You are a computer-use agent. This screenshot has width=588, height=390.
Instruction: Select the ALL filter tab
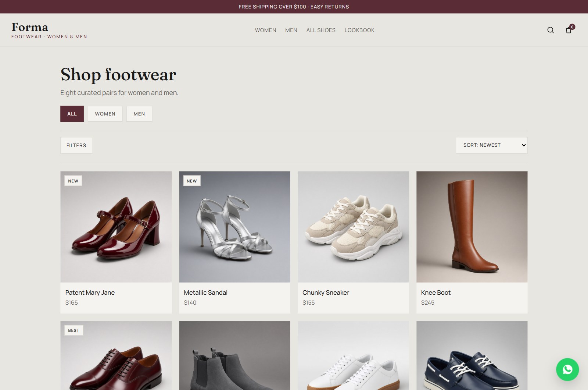[72, 114]
